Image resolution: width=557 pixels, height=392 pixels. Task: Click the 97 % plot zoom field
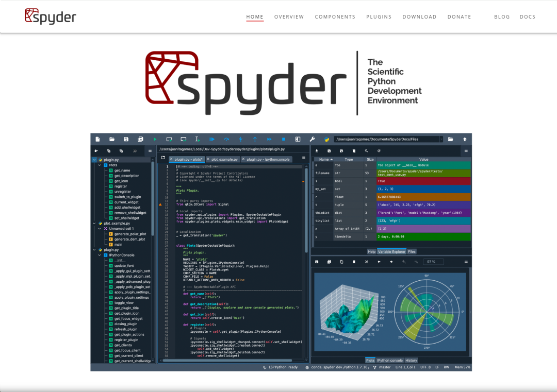(x=433, y=262)
